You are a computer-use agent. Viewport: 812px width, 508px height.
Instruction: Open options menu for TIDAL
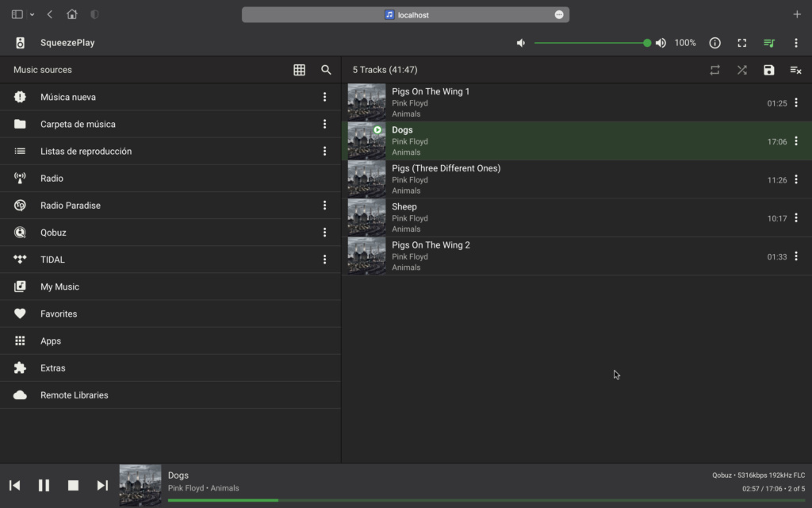(x=324, y=260)
